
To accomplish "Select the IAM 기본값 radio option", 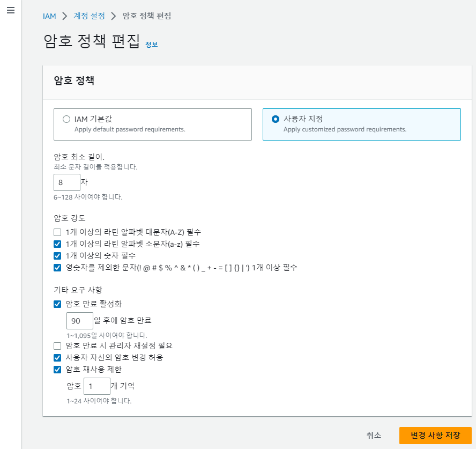I will point(66,119).
